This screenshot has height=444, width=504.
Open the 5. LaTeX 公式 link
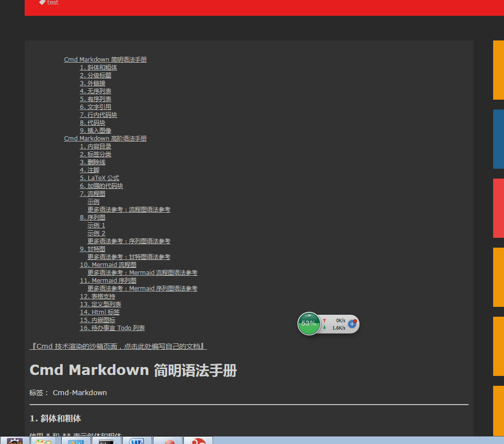pos(99,178)
